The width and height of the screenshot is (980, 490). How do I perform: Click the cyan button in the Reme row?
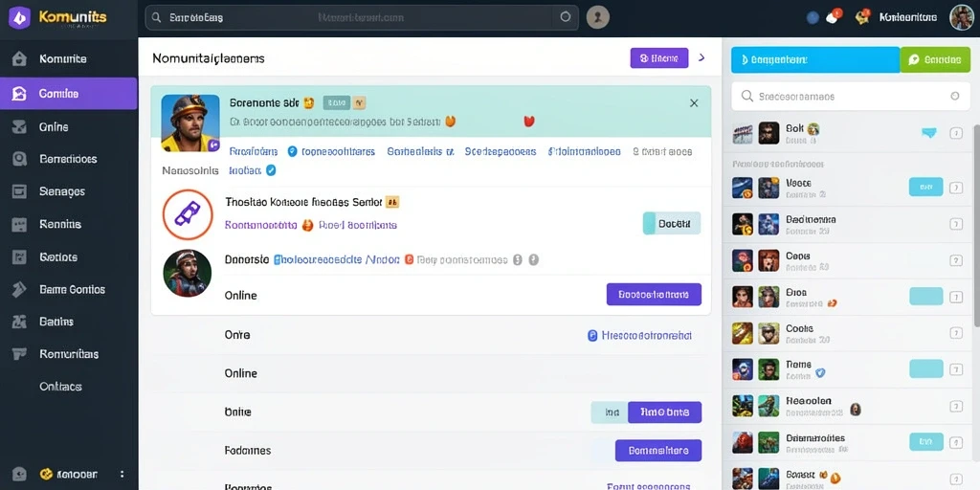pos(925,368)
